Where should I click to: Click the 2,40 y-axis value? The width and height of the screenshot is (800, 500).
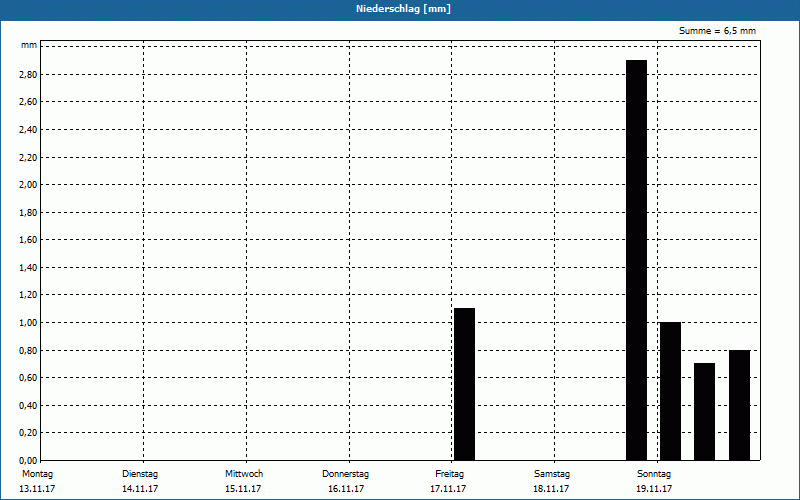(x=28, y=130)
